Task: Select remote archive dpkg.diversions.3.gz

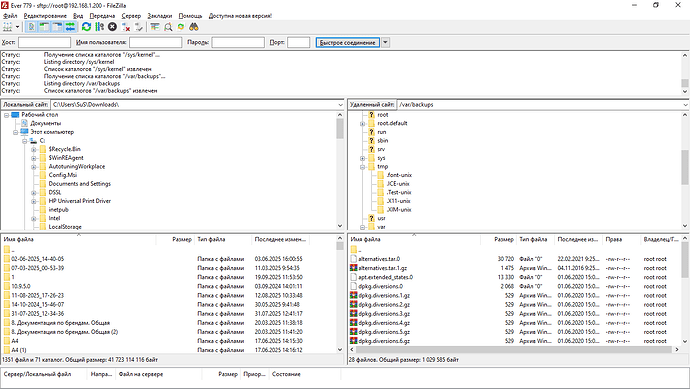Action: 384,314
